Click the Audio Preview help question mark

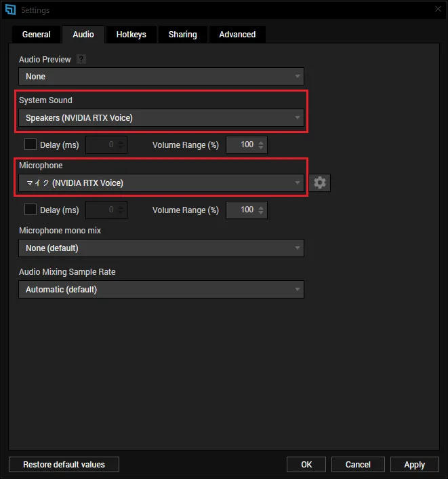click(x=81, y=59)
